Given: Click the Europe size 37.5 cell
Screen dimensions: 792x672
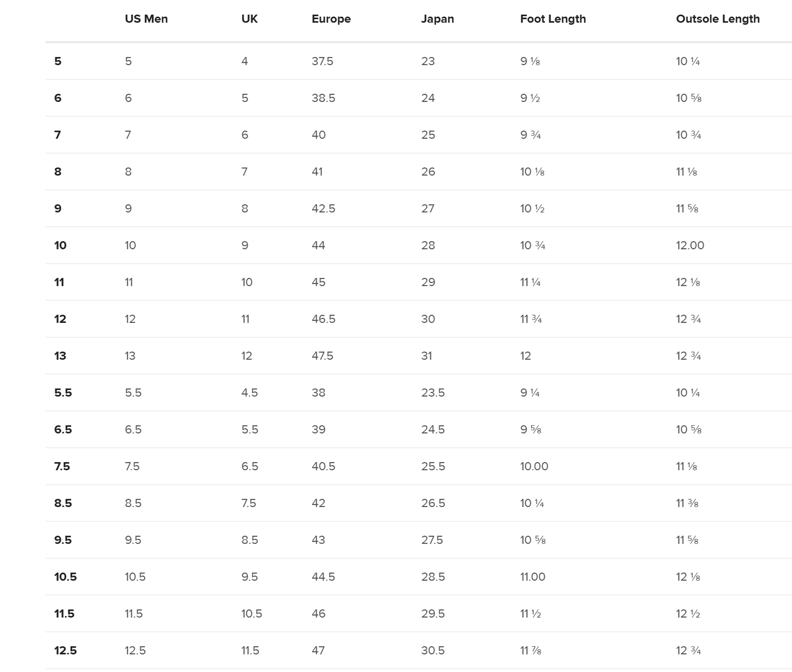Looking at the screenshot, I should 322,61.
